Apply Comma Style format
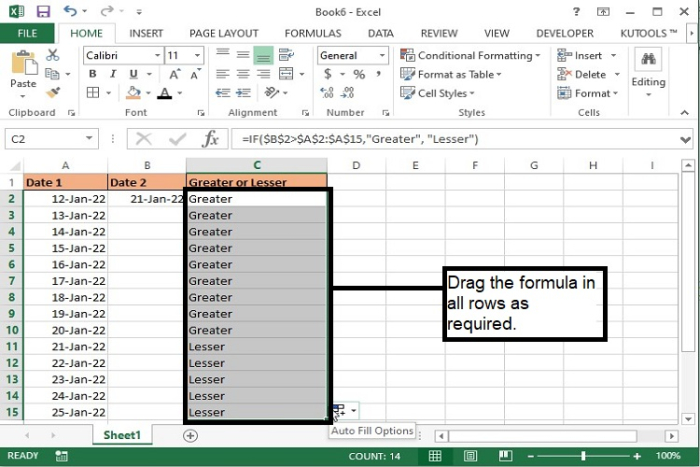Screen dimensions: 700x467 (x=379, y=74)
